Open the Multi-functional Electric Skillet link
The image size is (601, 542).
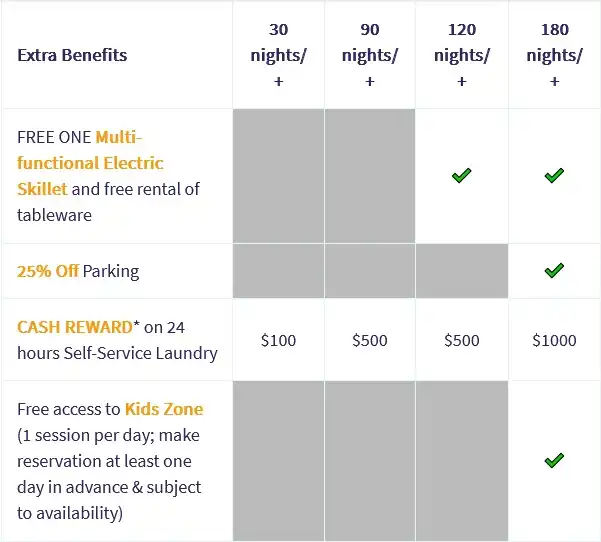(90, 162)
